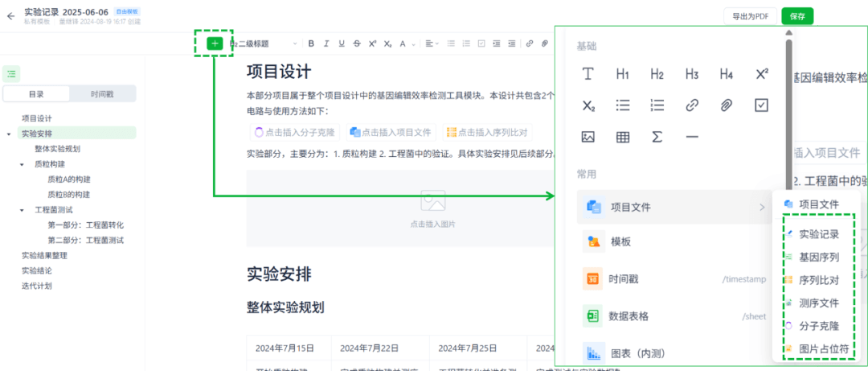This screenshot has width=868, height=371.
Task: Attach file from the toolbar paperclip
Action: point(545,43)
